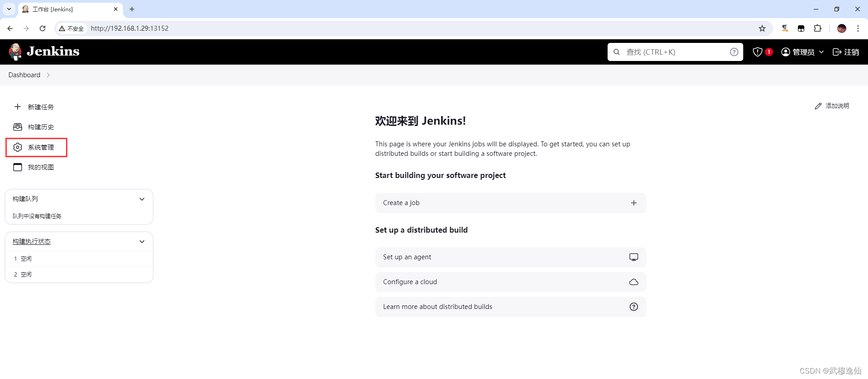Focus the 查找 (CTRL+K) search box
This screenshot has width=868, height=379.
click(x=675, y=52)
